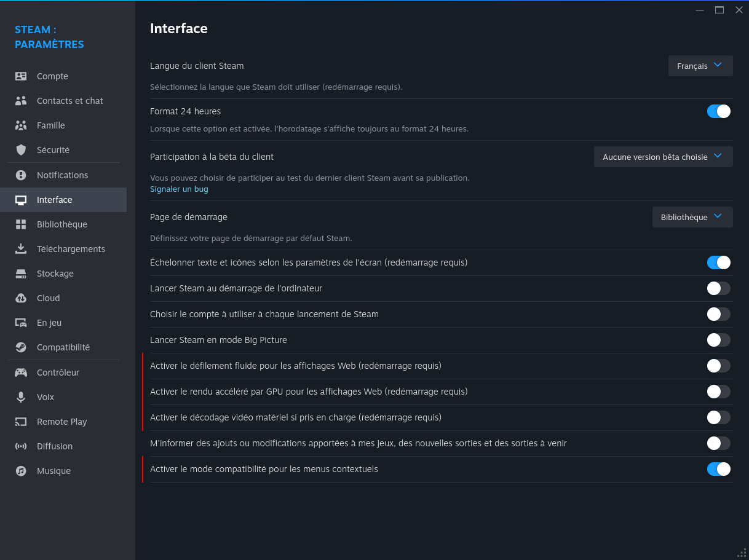
Task: Click the Langue du client Steam label
Action: pos(197,66)
